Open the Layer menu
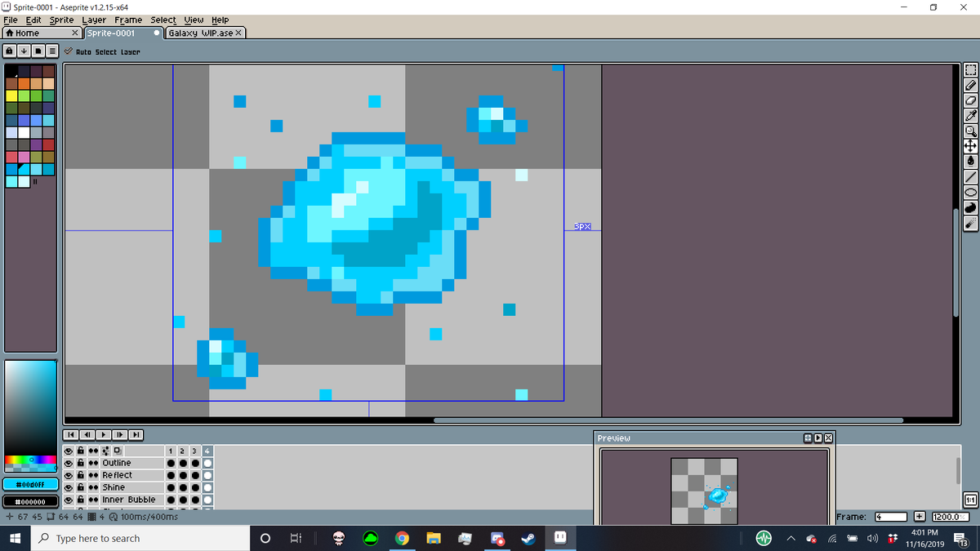 [94, 20]
